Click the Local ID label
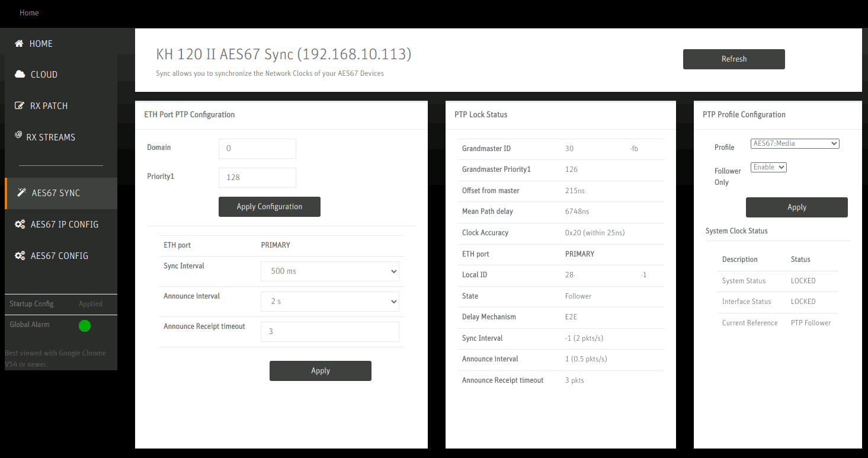Screen dimensions: 868x458 click(x=475, y=275)
